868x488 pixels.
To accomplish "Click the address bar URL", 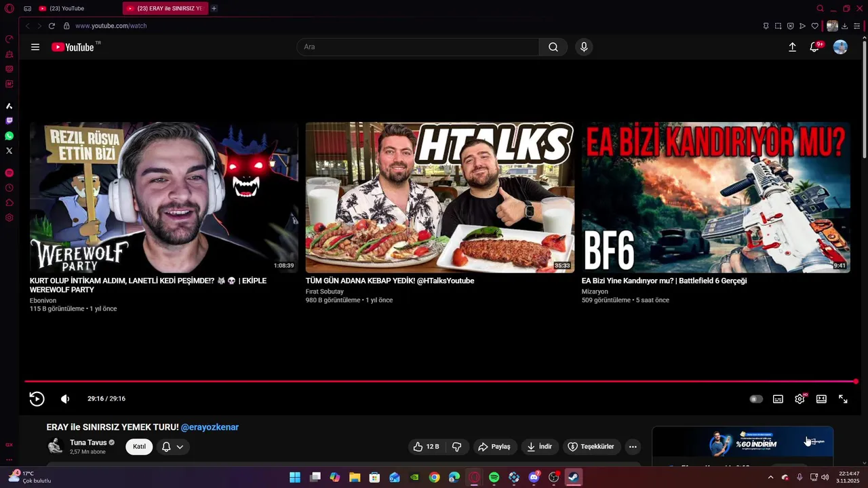I will 111,26.
